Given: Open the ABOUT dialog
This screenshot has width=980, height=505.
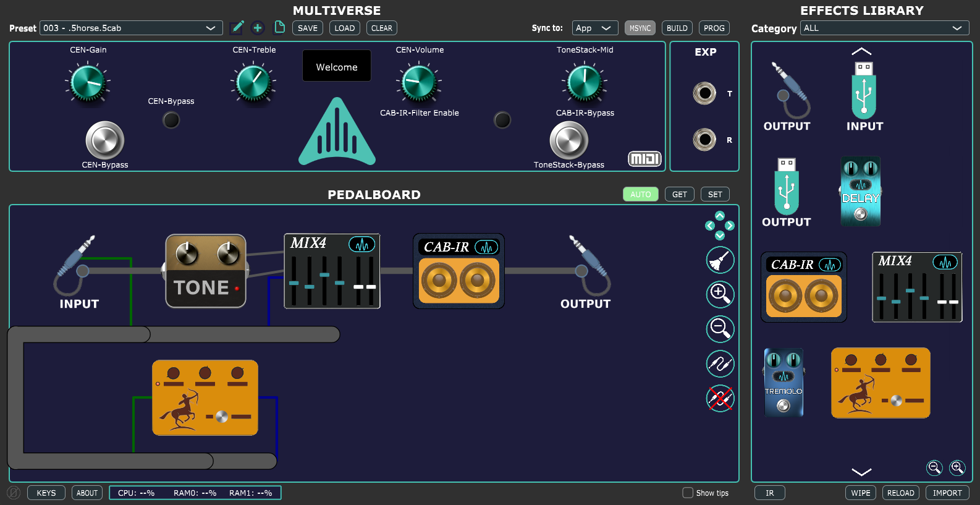Looking at the screenshot, I should (87, 493).
